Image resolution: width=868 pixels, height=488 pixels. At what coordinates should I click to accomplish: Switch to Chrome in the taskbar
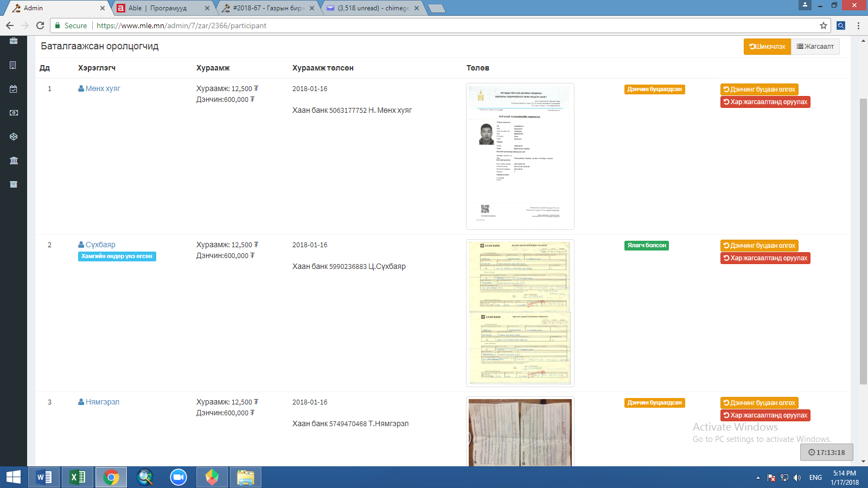tap(111, 477)
